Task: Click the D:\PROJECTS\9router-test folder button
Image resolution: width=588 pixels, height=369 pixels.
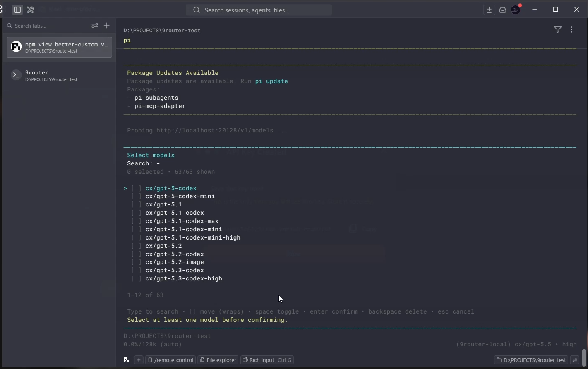Action: pos(531,360)
